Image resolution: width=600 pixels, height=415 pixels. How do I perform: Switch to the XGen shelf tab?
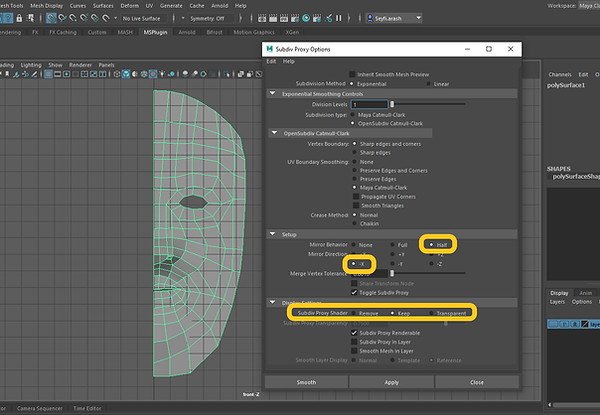point(292,32)
